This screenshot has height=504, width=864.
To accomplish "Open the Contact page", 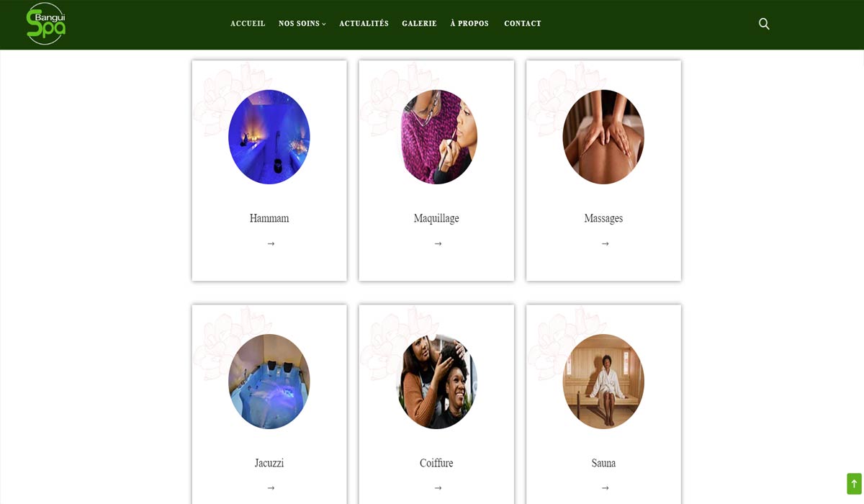I will coord(523,24).
